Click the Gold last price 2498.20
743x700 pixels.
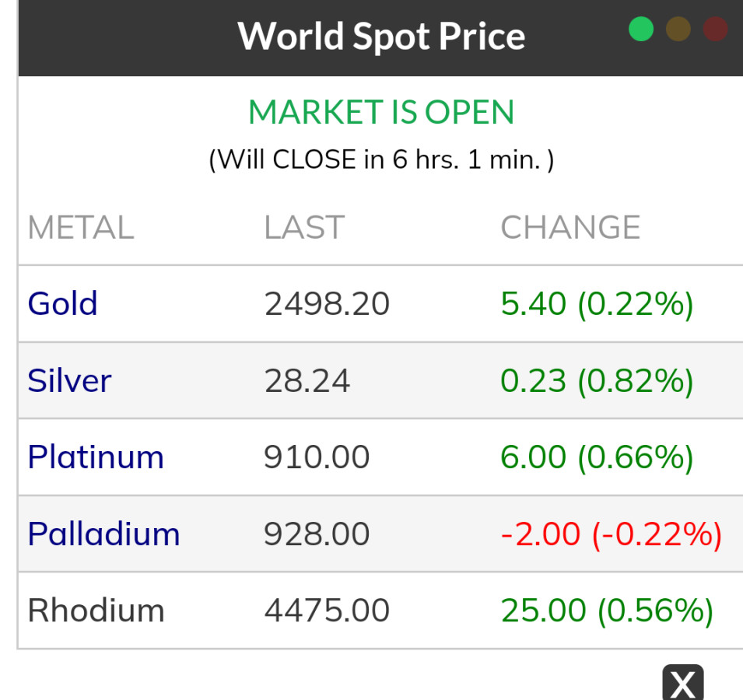[327, 303]
